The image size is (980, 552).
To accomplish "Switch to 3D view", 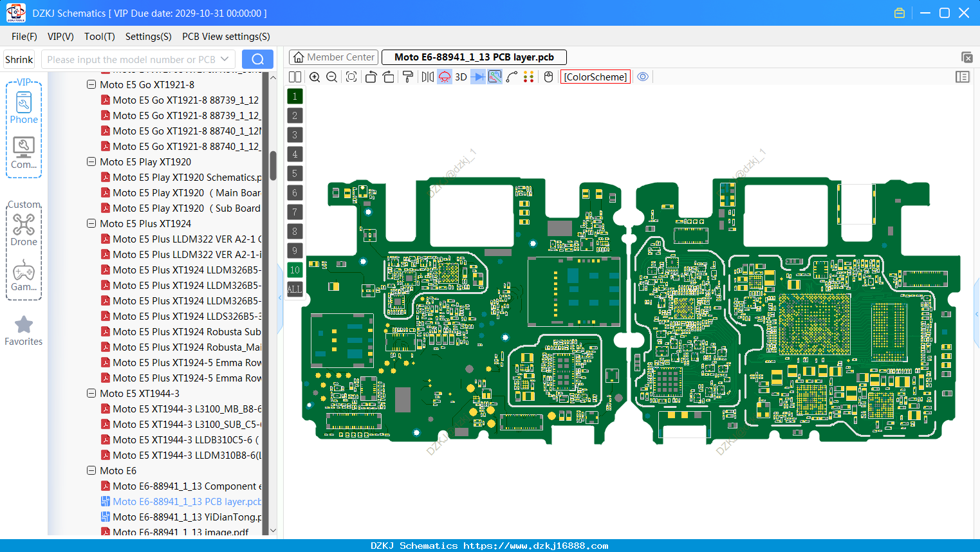I will (x=461, y=77).
